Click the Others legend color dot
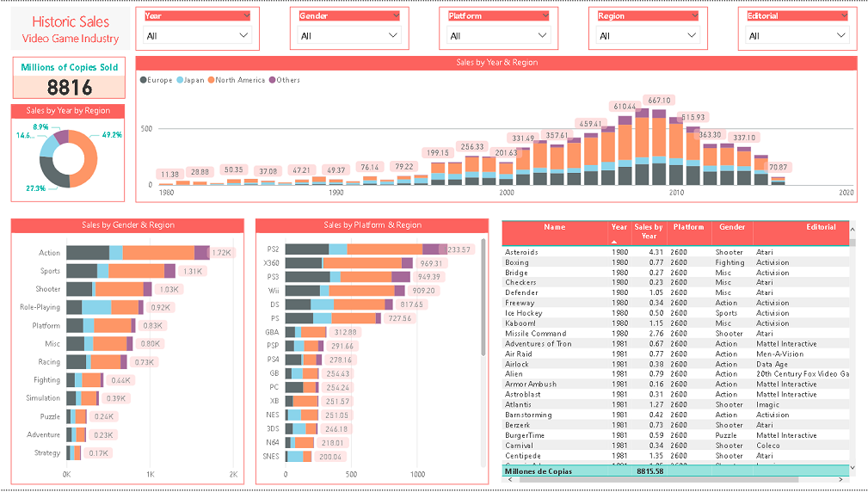The height and width of the screenshot is (492, 868). tap(273, 80)
